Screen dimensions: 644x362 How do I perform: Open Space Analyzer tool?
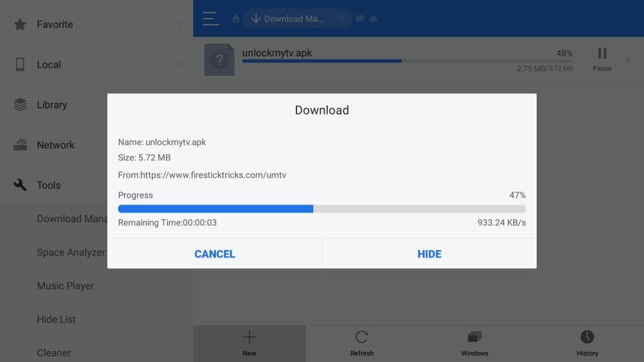71,253
